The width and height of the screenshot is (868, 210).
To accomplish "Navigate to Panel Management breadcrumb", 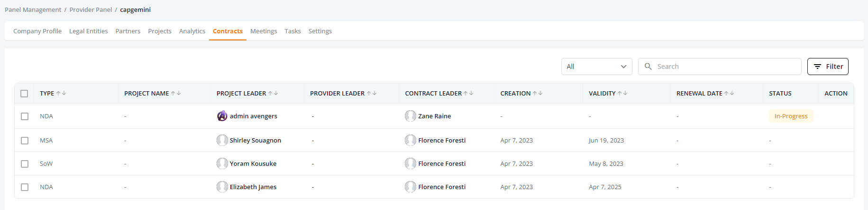I will [x=33, y=10].
